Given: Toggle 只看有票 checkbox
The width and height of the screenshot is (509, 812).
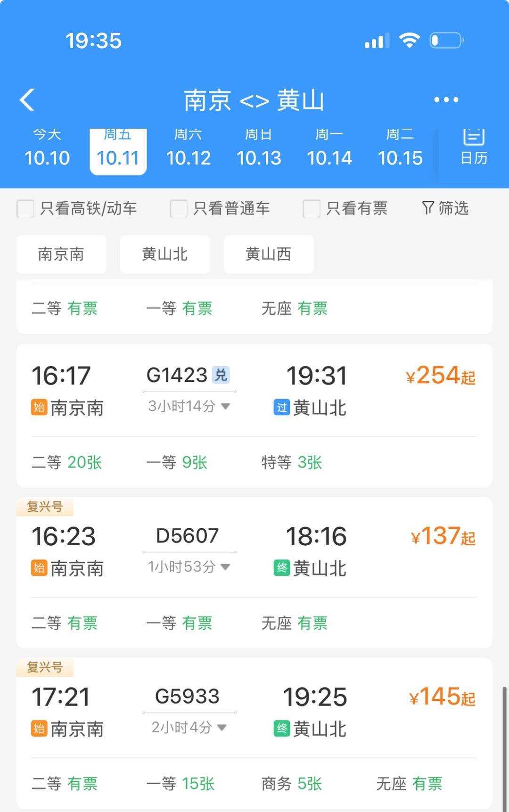Looking at the screenshot, I should tap(312, 208).
